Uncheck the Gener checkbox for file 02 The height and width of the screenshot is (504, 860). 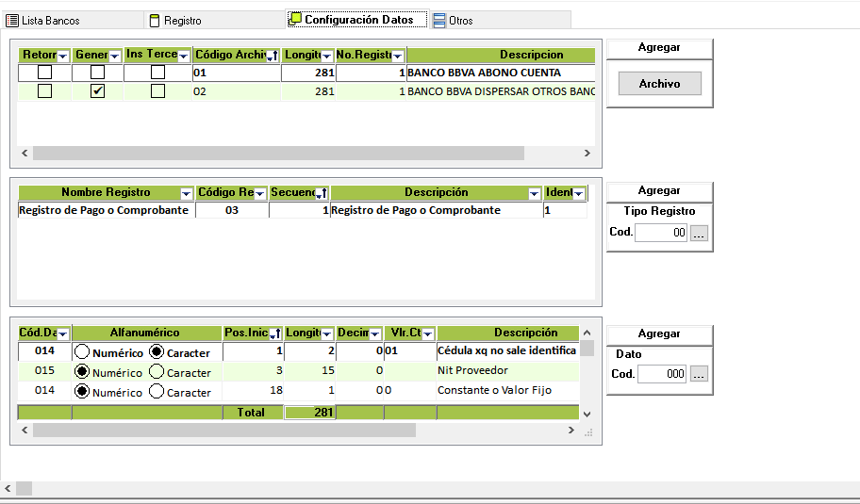pos(97,91)
